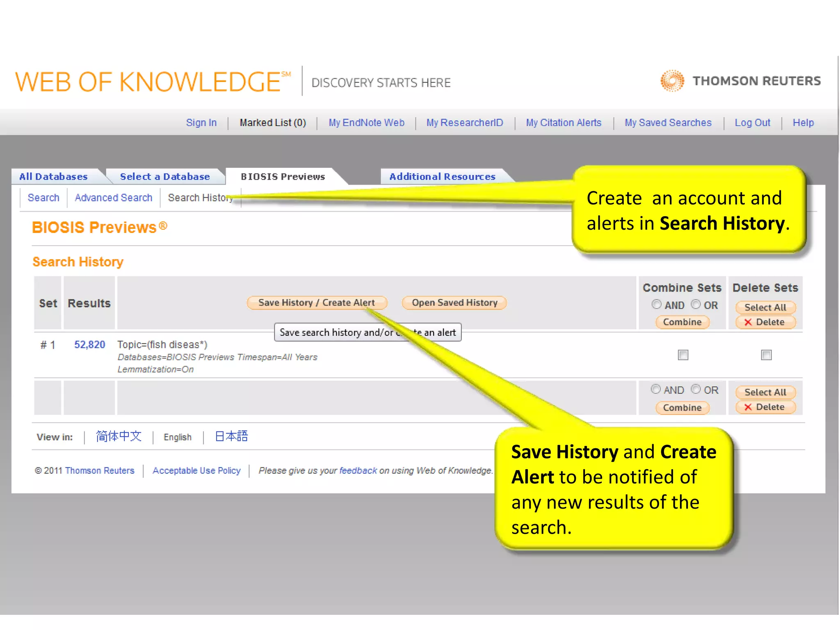The image size is (840, 630).
Task: Open the Thomson Reuters copyright link
Action: (x=100, y=470)
